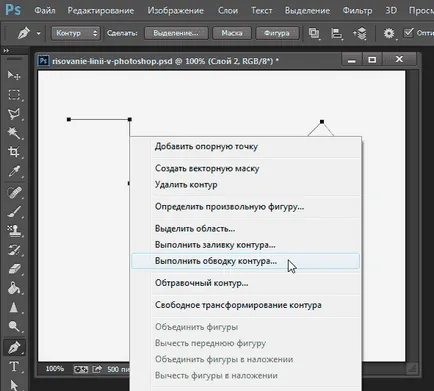Select the Paint Bucket tool

[14, 288]
